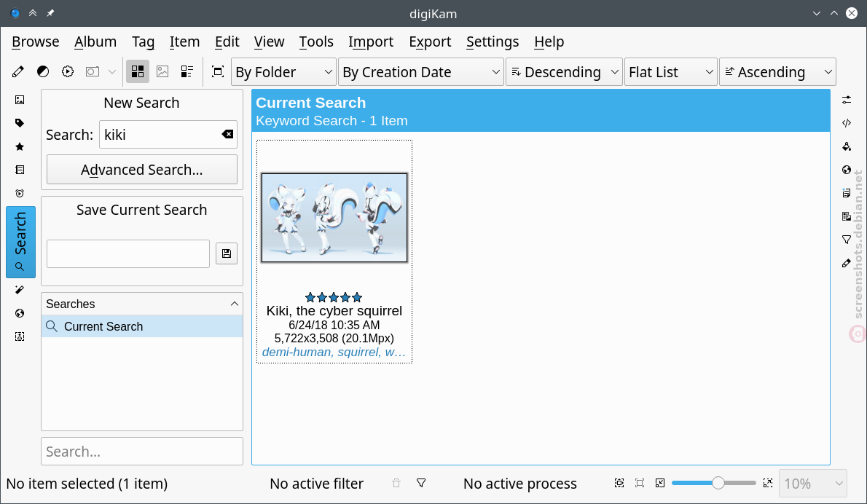Switch to Preview image view mode
This screenshot has height=504, width=867.
162,72
